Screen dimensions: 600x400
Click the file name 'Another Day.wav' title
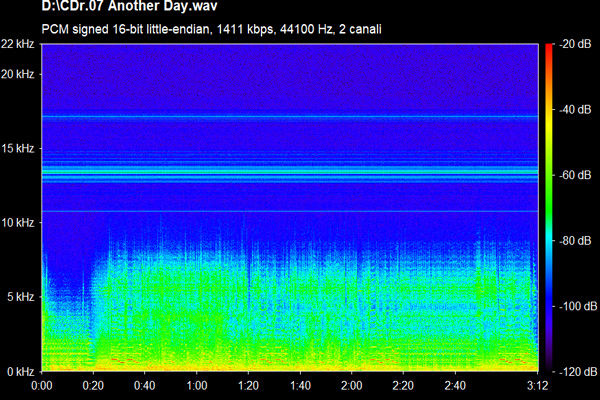(x=129, y=6)
